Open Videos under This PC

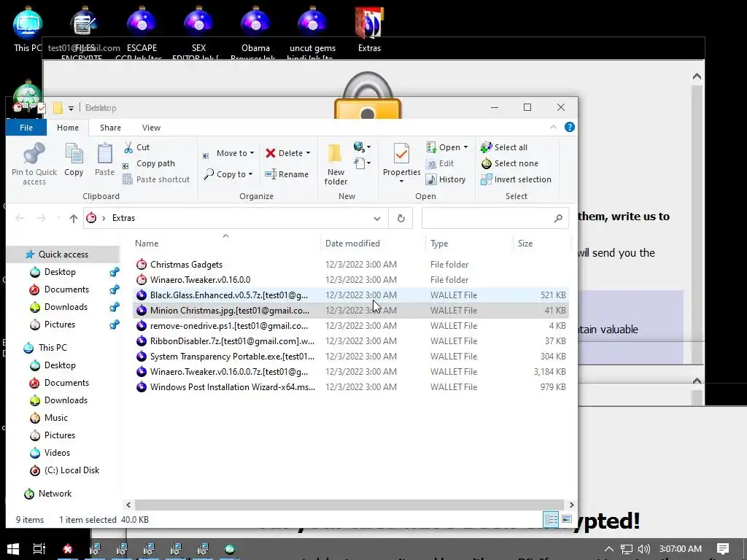point(57,453)
